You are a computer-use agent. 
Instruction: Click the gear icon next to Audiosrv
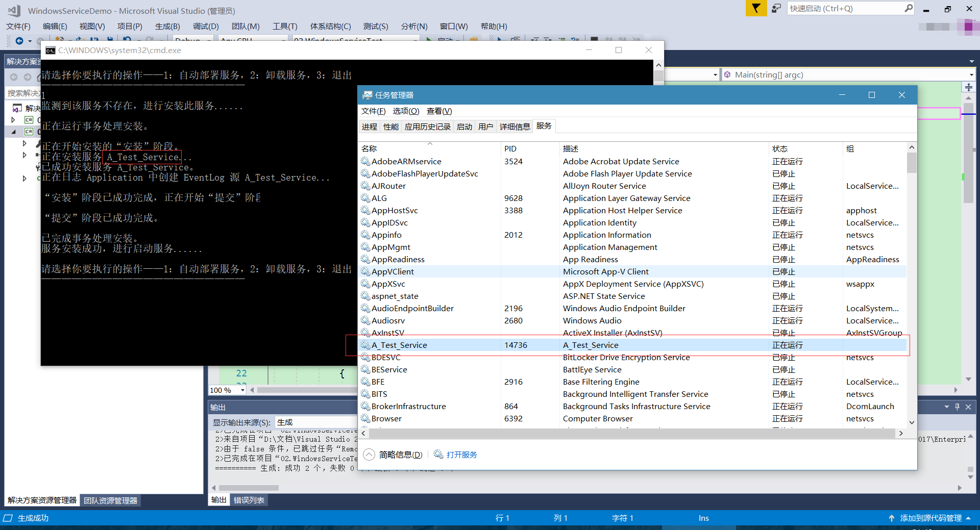(365, 320)
